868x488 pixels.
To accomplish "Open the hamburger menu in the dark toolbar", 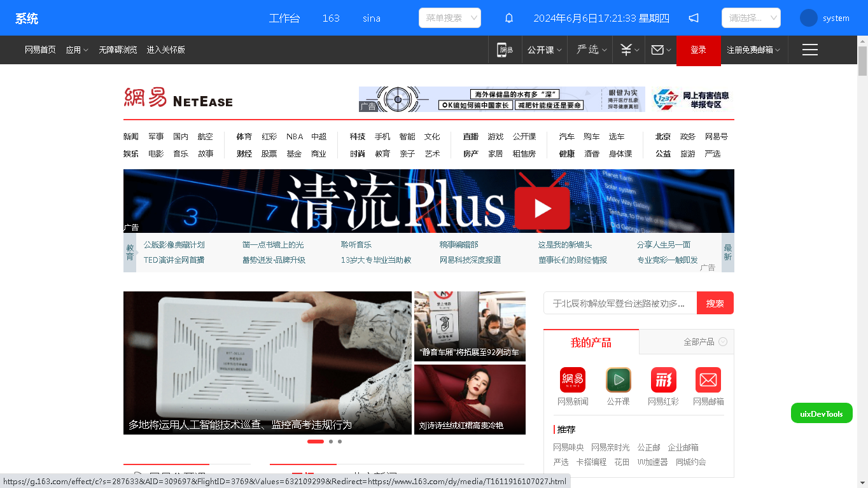I will click(809, 50).
